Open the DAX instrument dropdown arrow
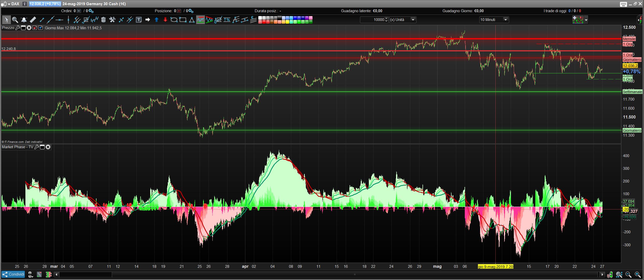 [x=9, y=4]
